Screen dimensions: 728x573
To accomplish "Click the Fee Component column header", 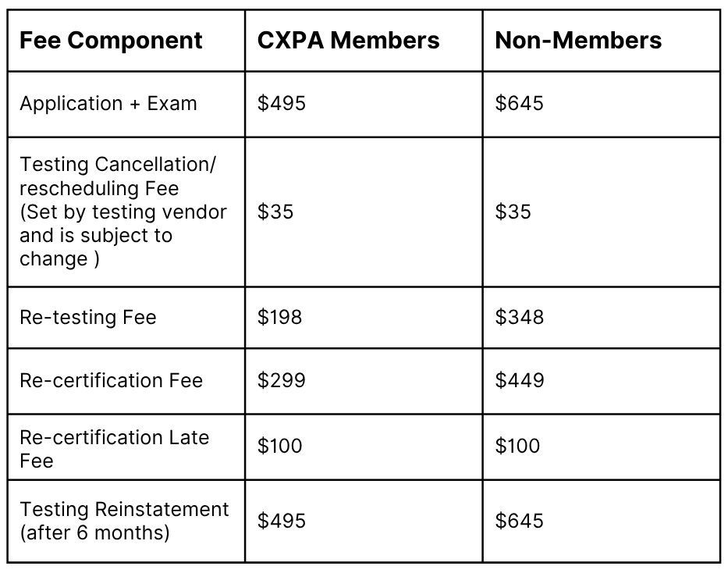I will tap(111, 41).
